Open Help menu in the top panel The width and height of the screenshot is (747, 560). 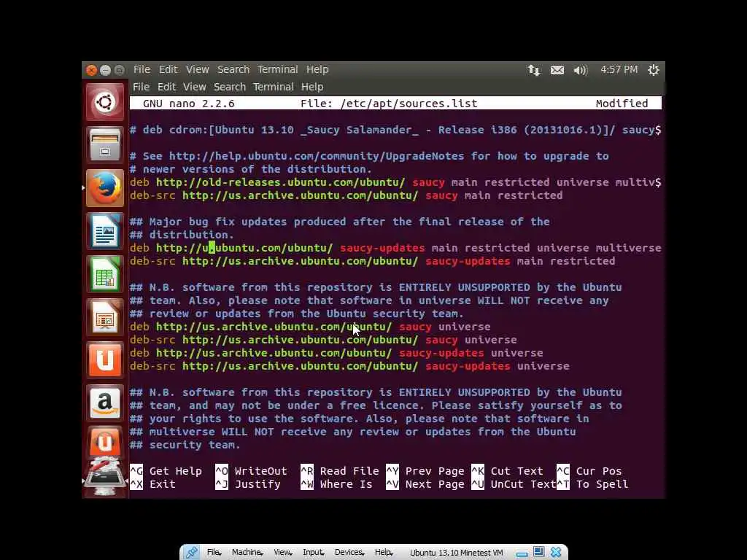[x=317, y=69]
